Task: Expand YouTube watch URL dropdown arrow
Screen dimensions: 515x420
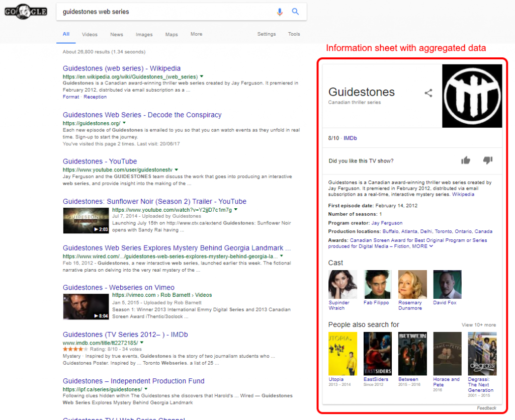Action: tap(236, 210)
